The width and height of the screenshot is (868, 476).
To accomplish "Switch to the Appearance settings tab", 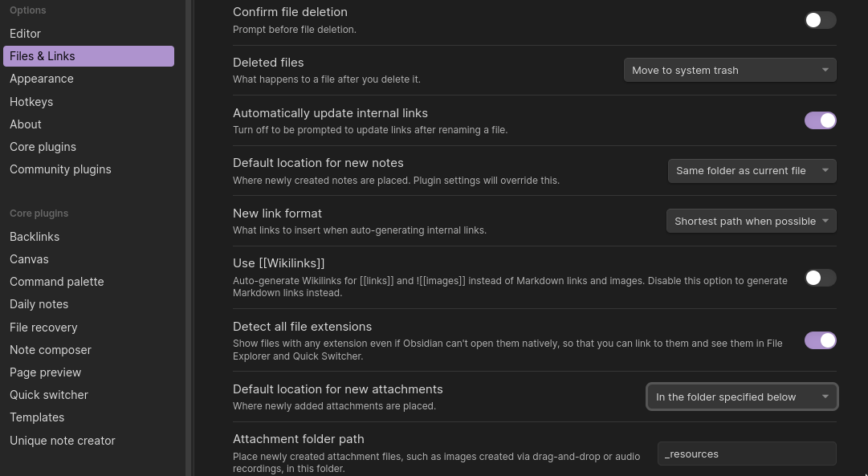I will click(42, 79).
